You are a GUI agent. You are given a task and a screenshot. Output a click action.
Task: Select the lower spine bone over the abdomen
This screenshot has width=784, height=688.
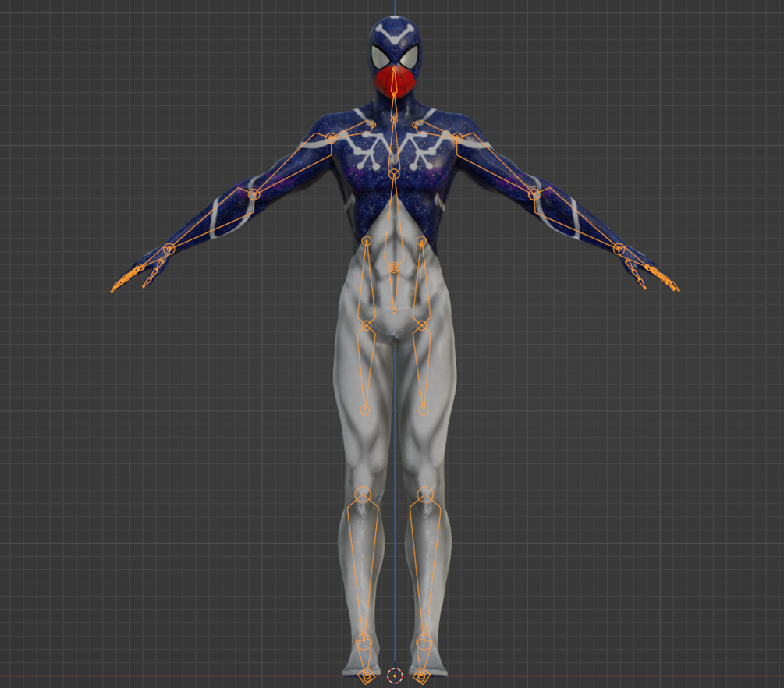coord(394,220)
